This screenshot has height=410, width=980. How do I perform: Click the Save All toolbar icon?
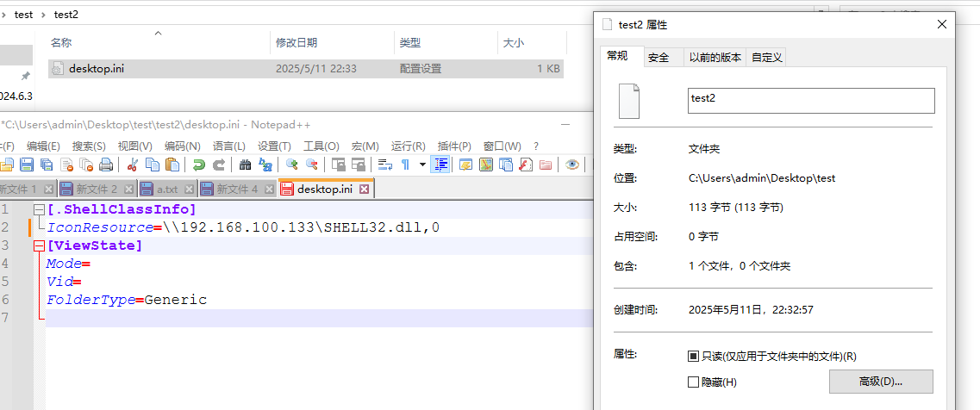point(47,165)
